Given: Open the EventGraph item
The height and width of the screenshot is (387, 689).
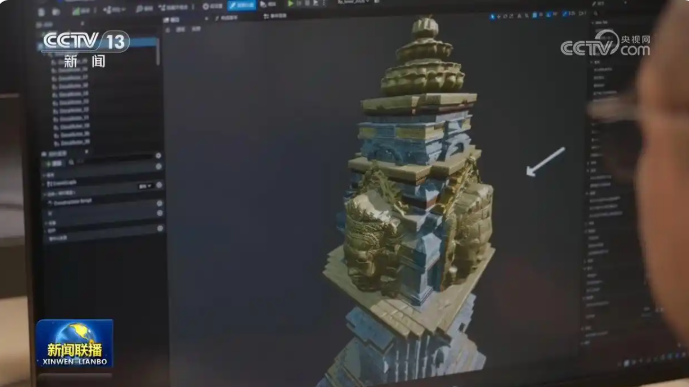Looking at the screenshot, I should [x=62, y=183].
